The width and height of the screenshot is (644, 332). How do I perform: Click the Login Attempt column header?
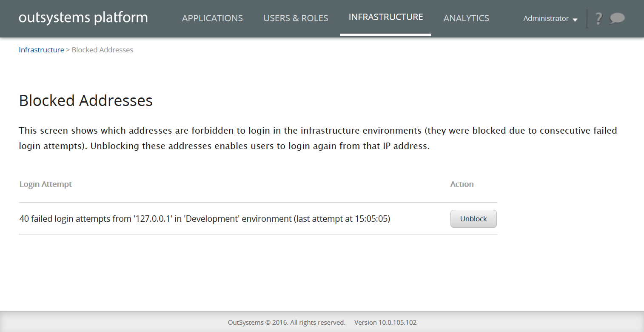pos(46,184)
